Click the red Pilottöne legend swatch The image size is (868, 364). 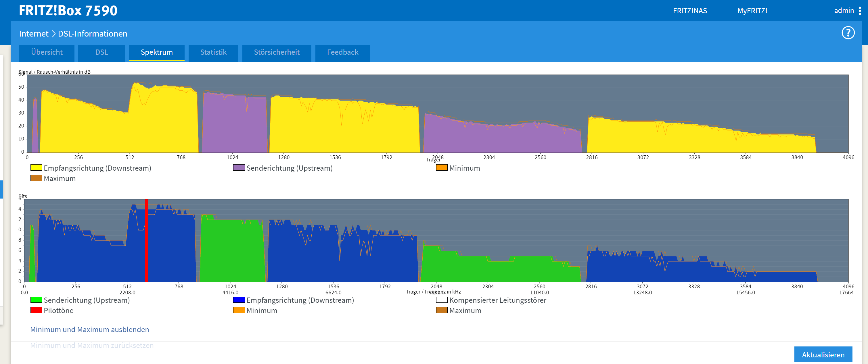(36, 310)
